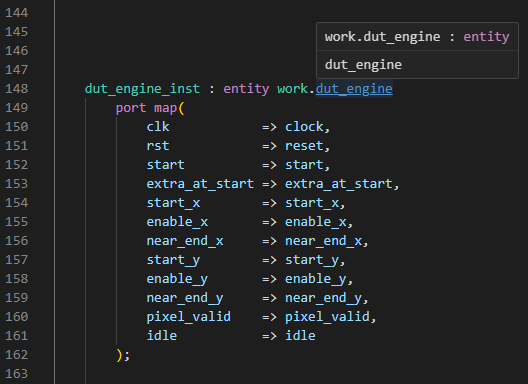Click the 'start_x' port name on the left
The height and width of the screenshot is (384, 528).
[x=173, y=203]
